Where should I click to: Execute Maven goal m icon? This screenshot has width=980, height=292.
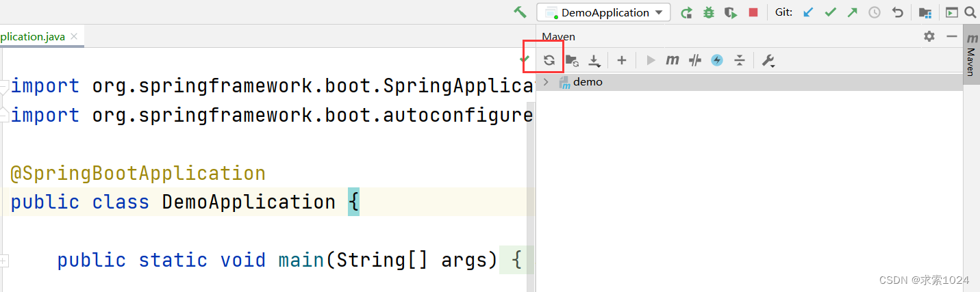673,60
